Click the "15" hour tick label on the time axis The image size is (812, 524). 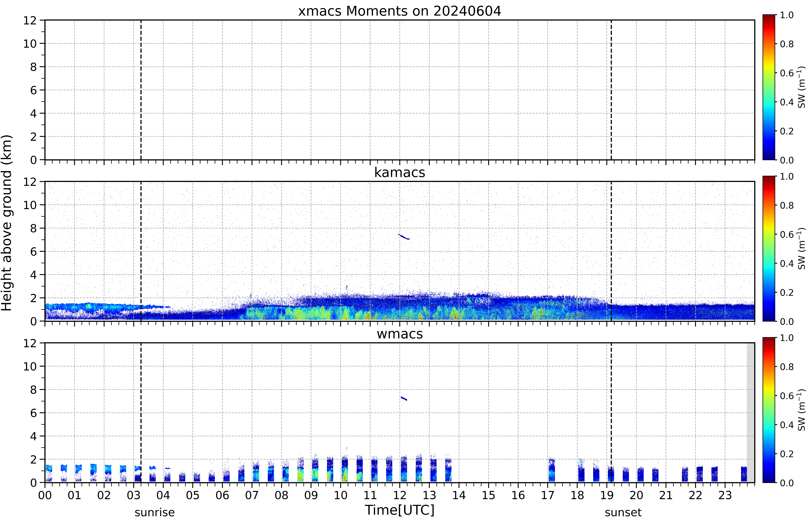point(489,495)
